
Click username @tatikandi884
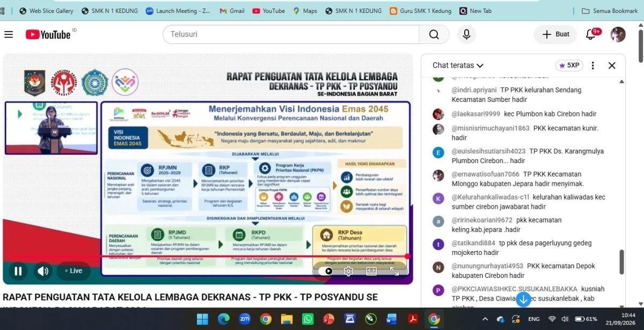point(474,243)
